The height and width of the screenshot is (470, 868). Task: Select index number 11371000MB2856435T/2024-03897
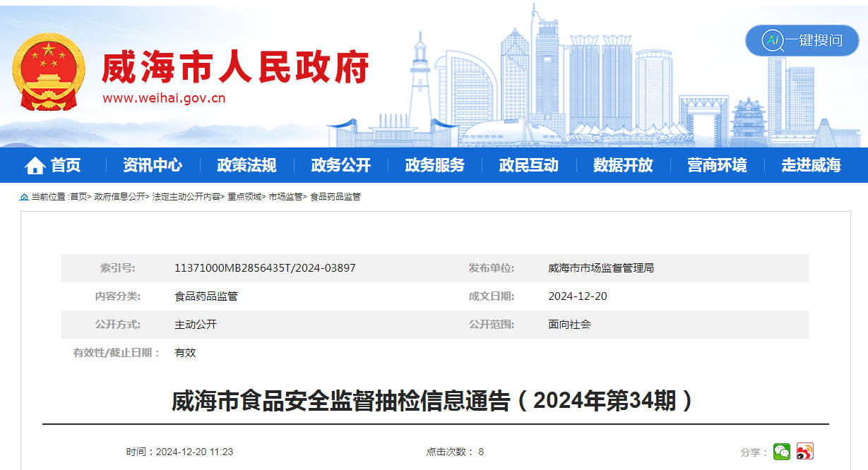coord(265,268)
